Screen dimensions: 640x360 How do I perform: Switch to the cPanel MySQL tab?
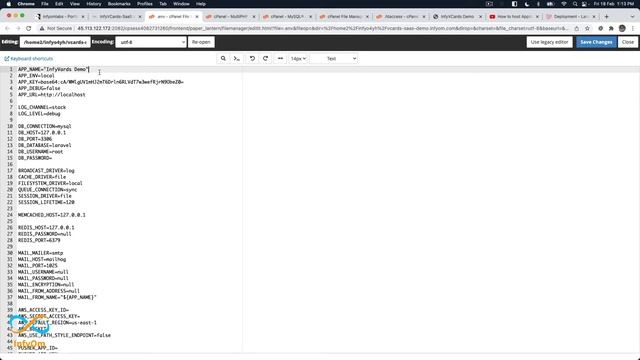pos(287,16)
